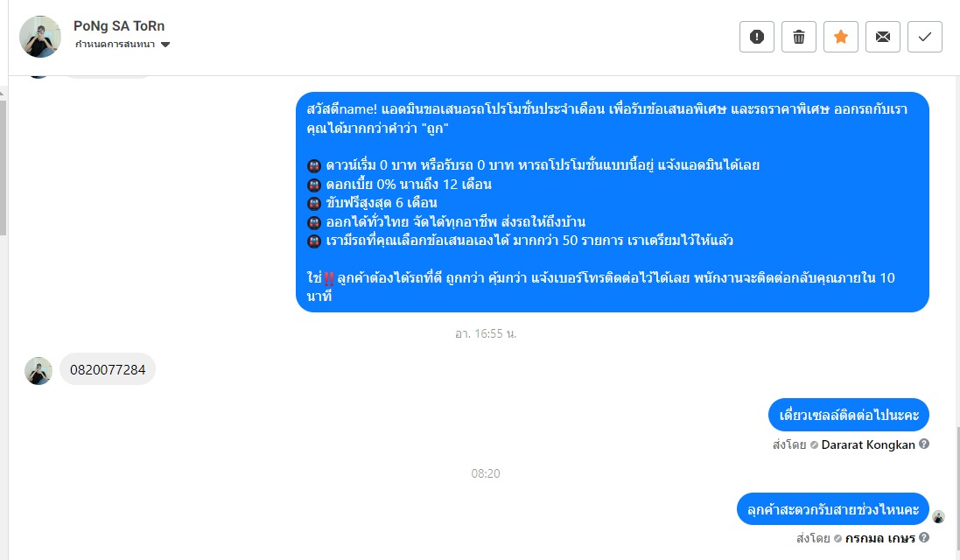Click the customer avatar beside phone number
The width and height of the screenshot is (960, 560).
(x=38, y=371)
